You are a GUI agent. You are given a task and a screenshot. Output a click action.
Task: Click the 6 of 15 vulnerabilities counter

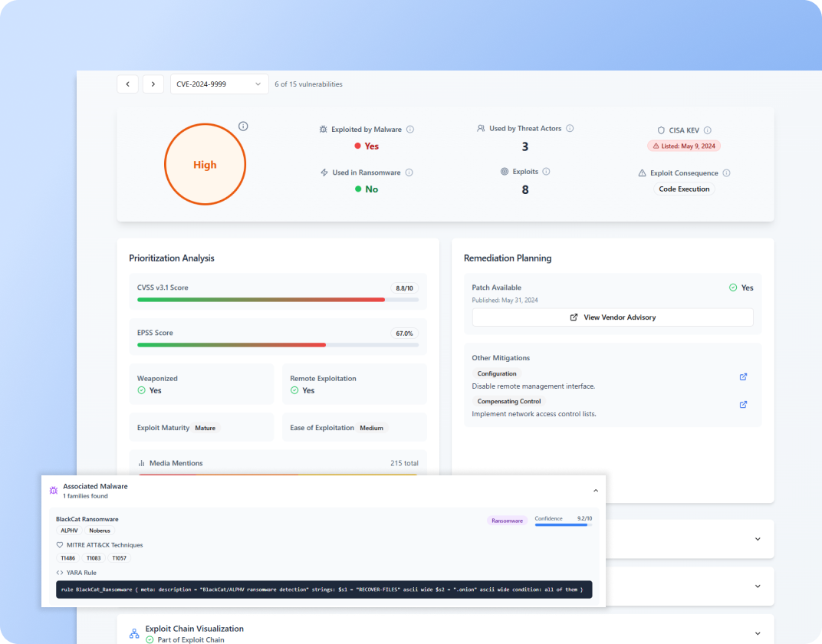[308, 84]
